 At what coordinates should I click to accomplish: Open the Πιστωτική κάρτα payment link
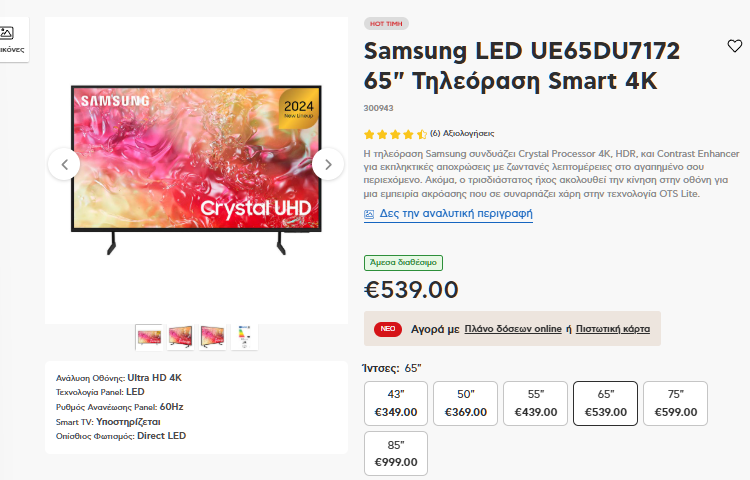(x=613, y=329)
